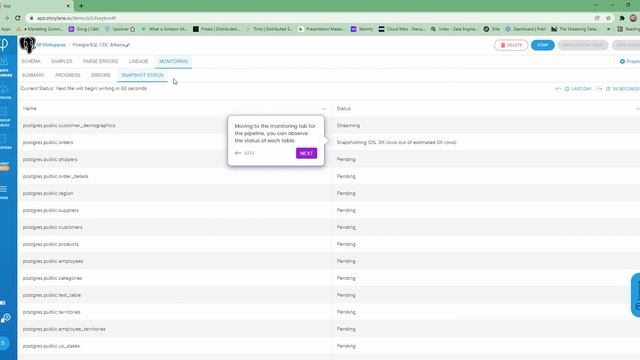Open a new browser tab with the plus
Screen dimensions: 640x360
point(81,6)
